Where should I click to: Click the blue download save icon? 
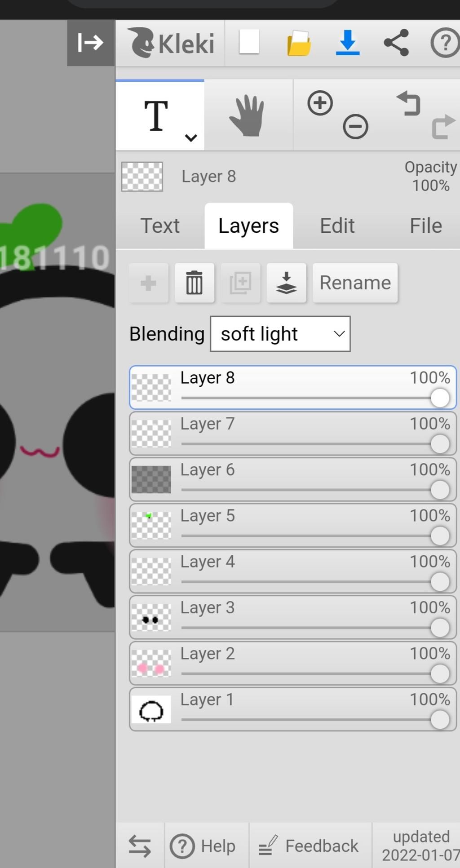(x=347, y=43)
